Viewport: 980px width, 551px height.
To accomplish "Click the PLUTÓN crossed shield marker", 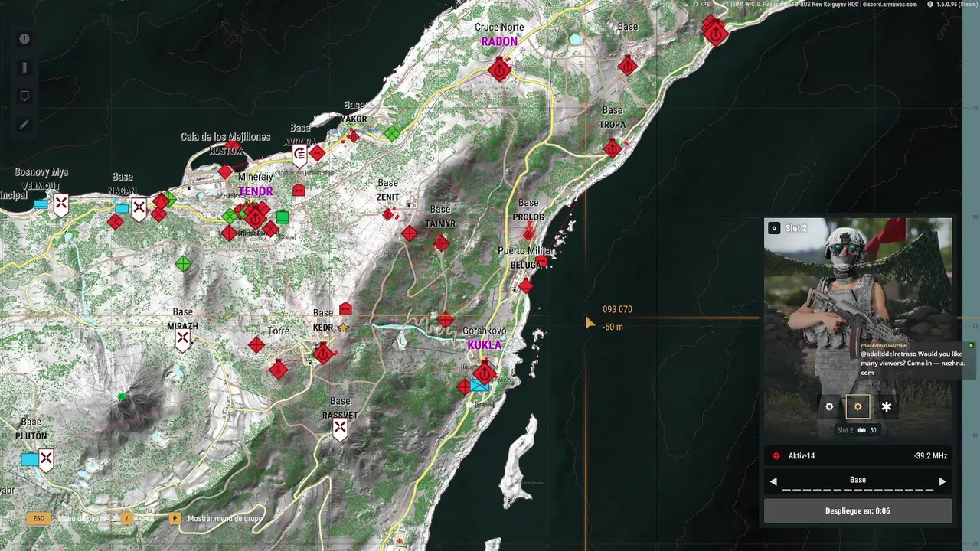I will [x=46, y=460].
